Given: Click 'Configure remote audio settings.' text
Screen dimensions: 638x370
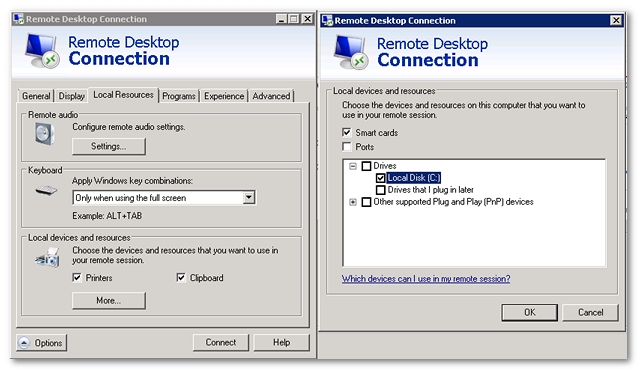Looking at the screenshot, I should pos(129,127).
